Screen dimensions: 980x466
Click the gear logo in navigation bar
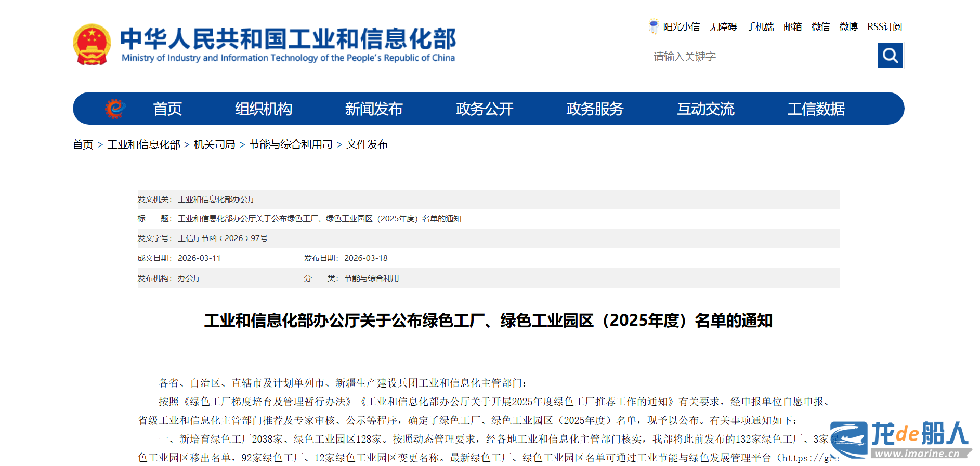(115, 109)
